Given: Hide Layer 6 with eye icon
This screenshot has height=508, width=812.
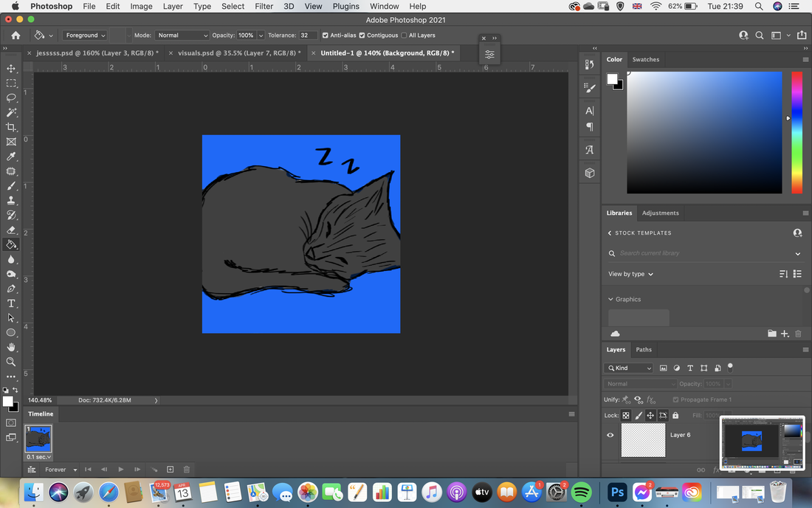Looking at the screenshot, I should [610, 435].
